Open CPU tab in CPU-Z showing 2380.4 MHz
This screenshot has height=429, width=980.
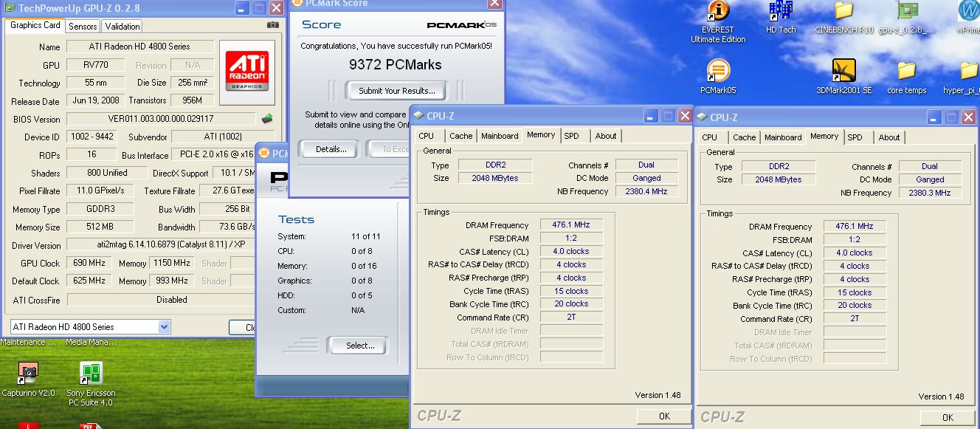(426, 136)
